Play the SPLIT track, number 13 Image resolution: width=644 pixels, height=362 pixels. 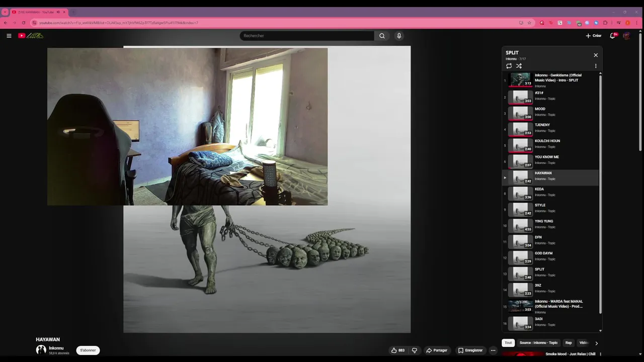tap(550, 274)
